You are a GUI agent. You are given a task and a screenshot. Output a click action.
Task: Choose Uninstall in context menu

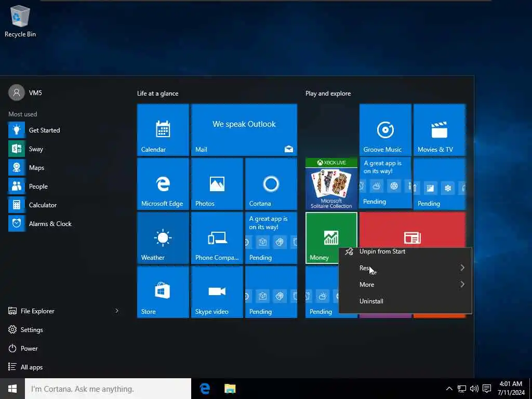point(405,301)
